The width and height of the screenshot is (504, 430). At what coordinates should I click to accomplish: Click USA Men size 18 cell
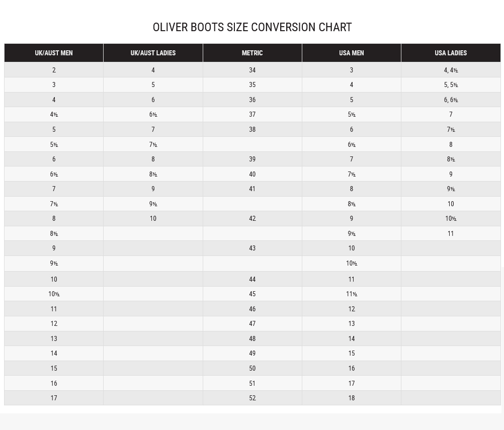[x=351, y=398]
